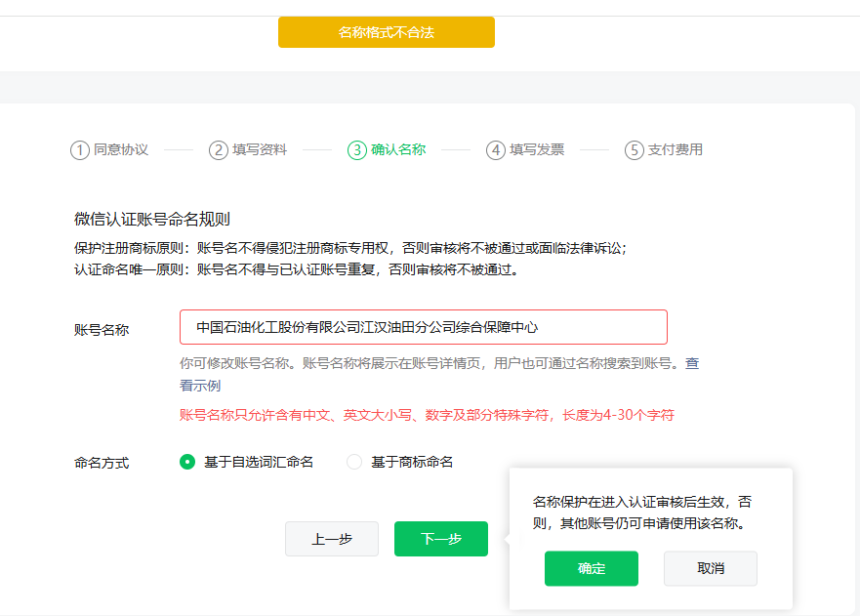The image size is (860, 616).
Task: Click the 保护注册商标原则 rule line
Action: (x=350, y=248)
